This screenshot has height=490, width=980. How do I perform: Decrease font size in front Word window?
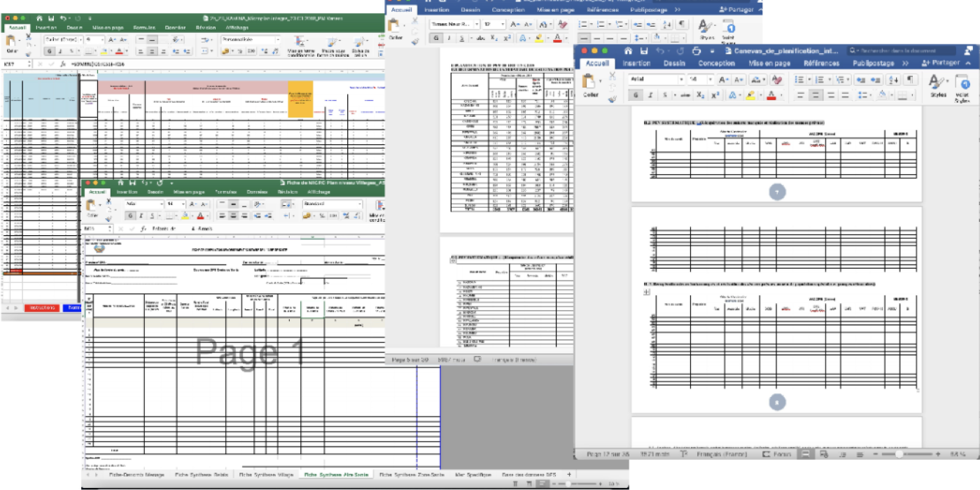tap(739, 79)
